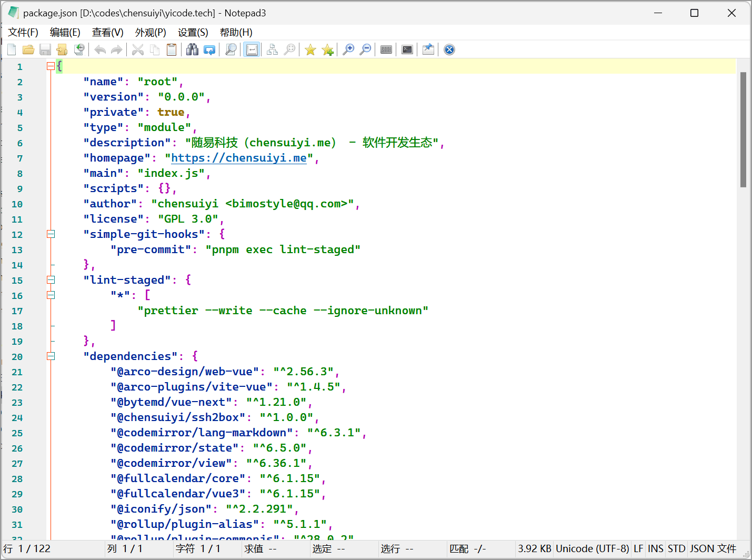Viewport: 752px width, 560px height.
Task: Collapse the "*" array fold on line 16
Action: (51, 295)
